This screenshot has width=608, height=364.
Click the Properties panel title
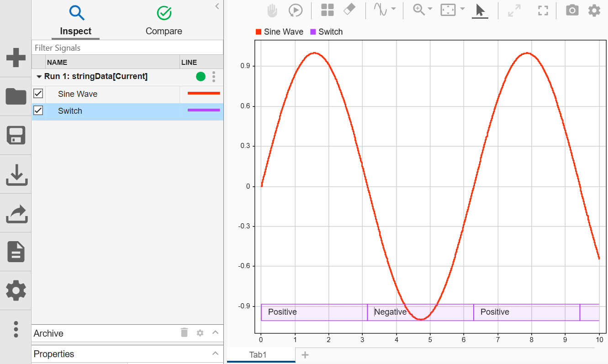(54, 354)
